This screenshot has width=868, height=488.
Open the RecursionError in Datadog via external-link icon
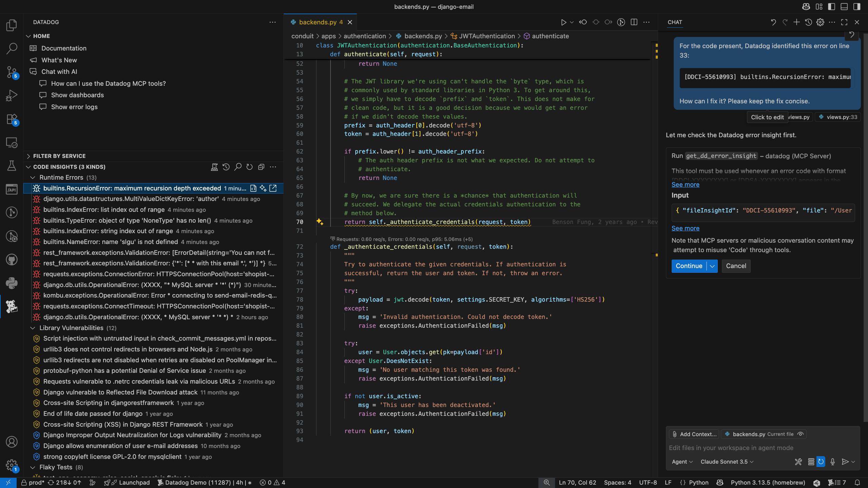pos(273,188)
